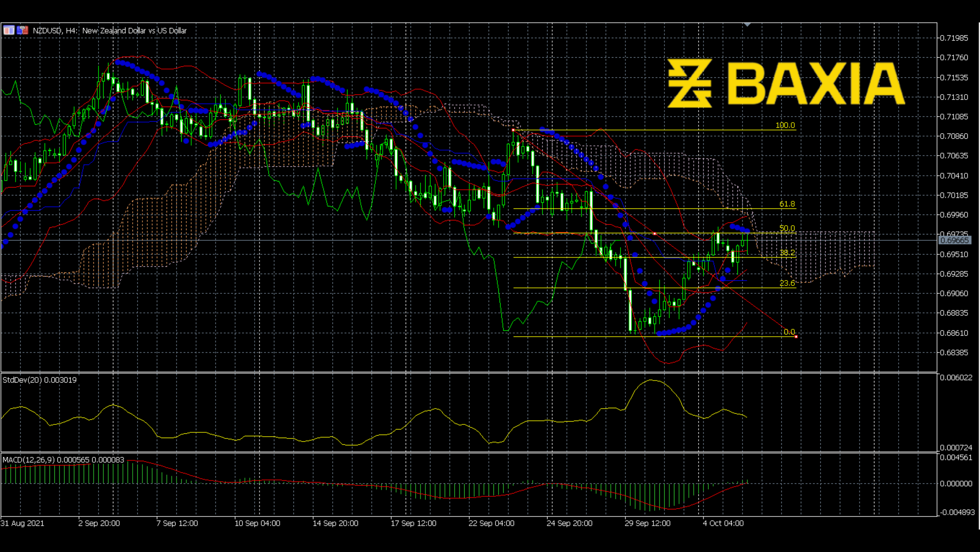
Task: Click the 0.68385 price scale label
Action: tap(954, 352)
